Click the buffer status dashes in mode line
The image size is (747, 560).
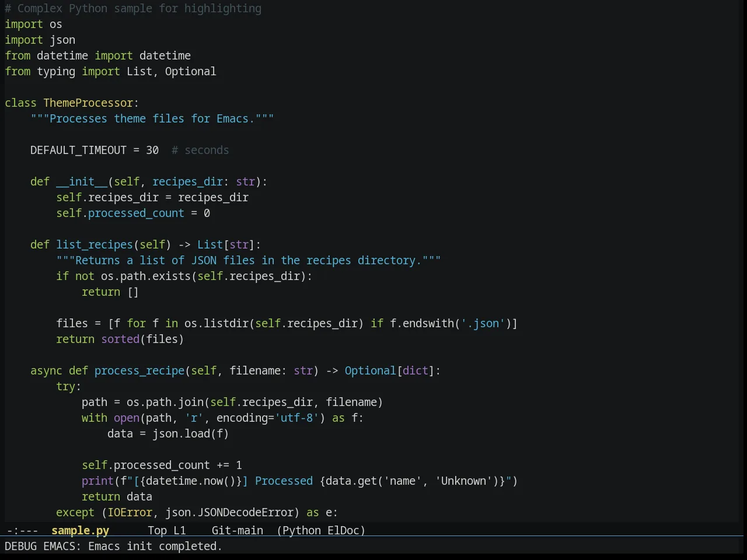pos(23,530)
